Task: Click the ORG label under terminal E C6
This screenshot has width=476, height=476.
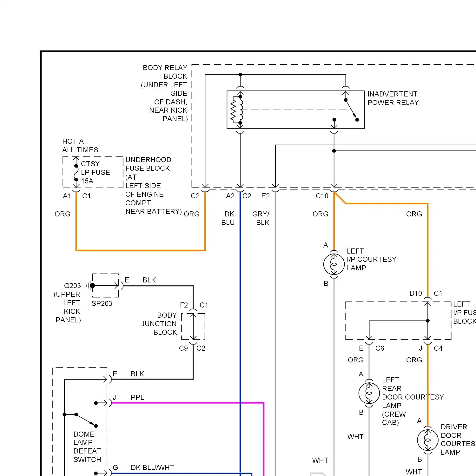Action: tap(356, 360)
